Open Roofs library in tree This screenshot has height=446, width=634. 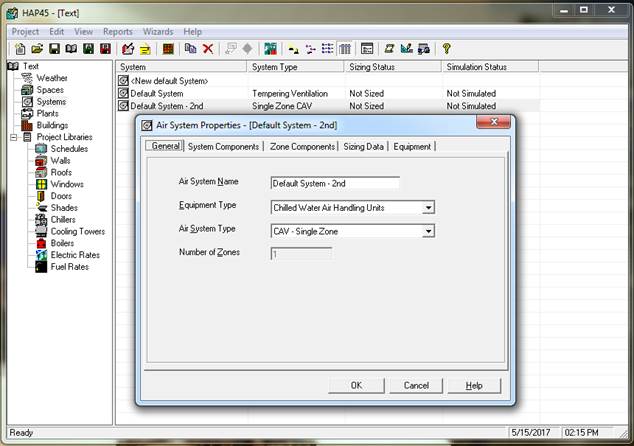click(61, 172)
